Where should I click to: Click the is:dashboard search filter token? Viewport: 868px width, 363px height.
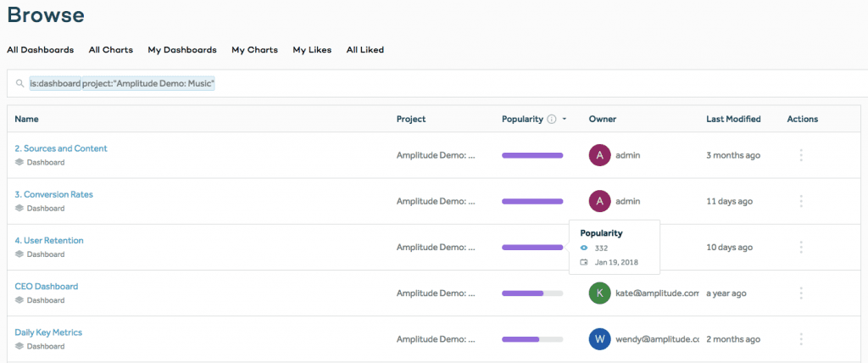click(x=55, y=84)
